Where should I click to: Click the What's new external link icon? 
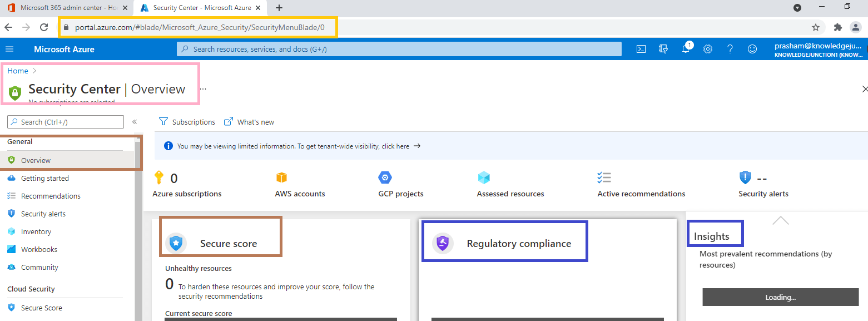[228, 122]
